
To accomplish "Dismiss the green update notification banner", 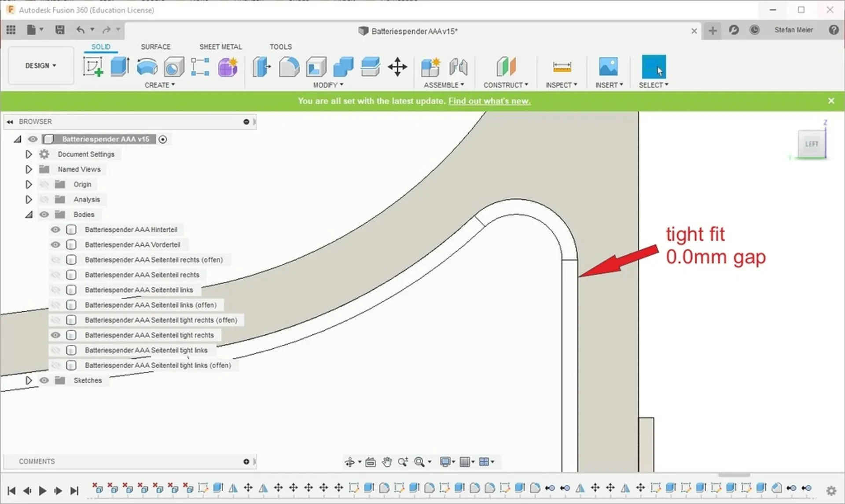I will pyautogui.click(x=831, y=101).
